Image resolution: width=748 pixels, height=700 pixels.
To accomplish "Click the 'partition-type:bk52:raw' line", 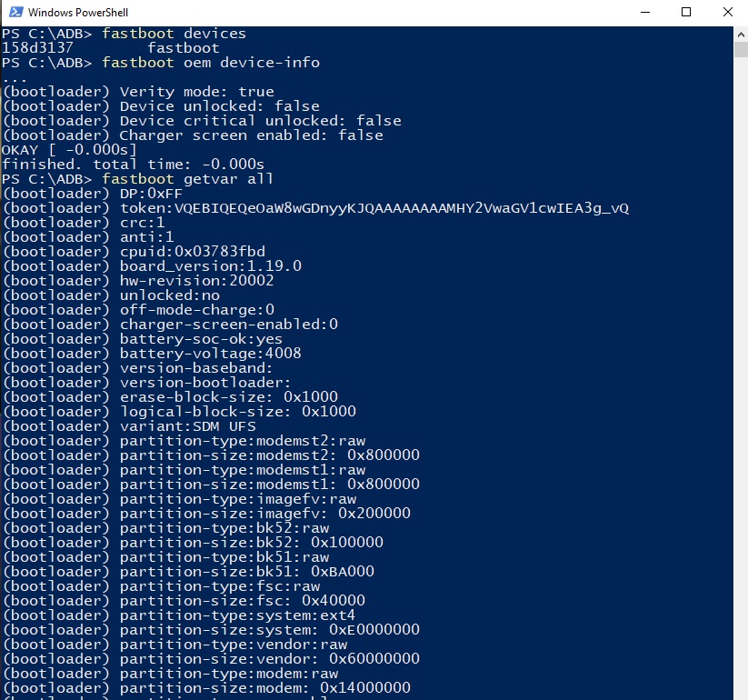I will pyautogui.click(x=165, y=528).
